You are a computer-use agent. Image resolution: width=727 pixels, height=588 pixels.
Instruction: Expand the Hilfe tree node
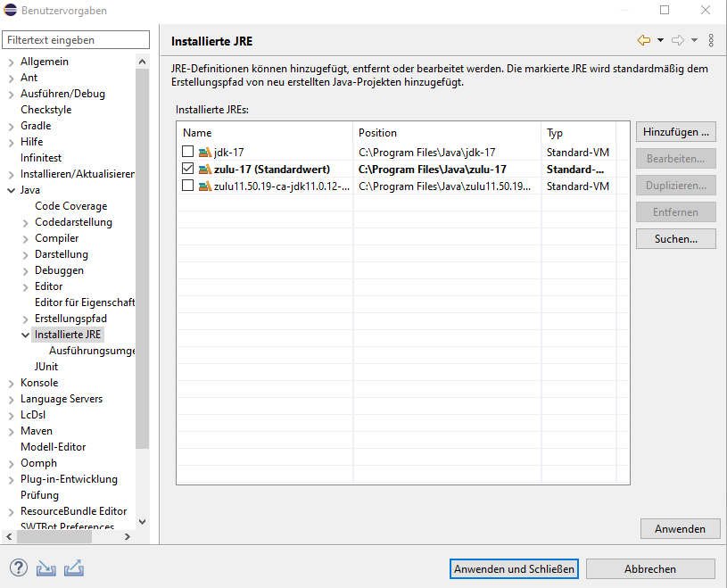[11, 143]
